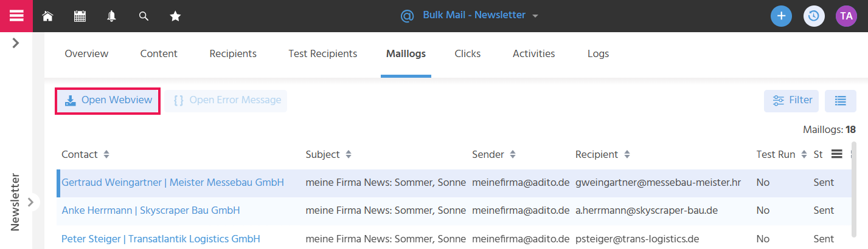Open the hamburger main menu
The height and width of the screenshot is (249, 868).
(x=16, y=16)
